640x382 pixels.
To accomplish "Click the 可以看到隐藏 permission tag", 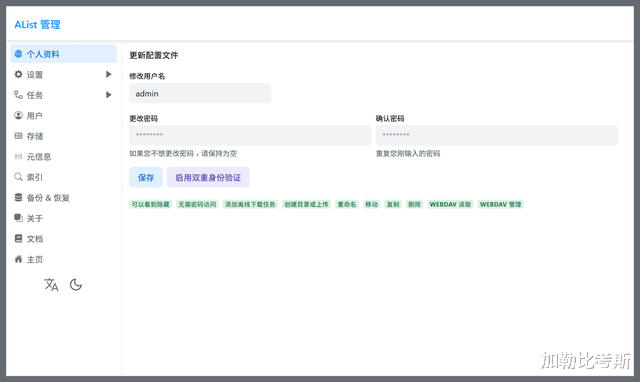I will coord(151,204).
